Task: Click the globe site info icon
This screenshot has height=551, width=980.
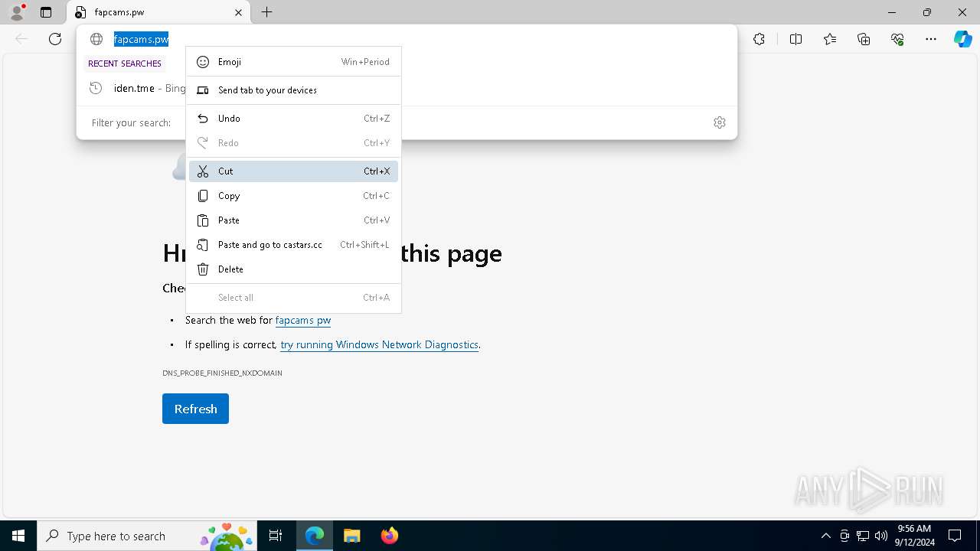Action: pos(96,39)
